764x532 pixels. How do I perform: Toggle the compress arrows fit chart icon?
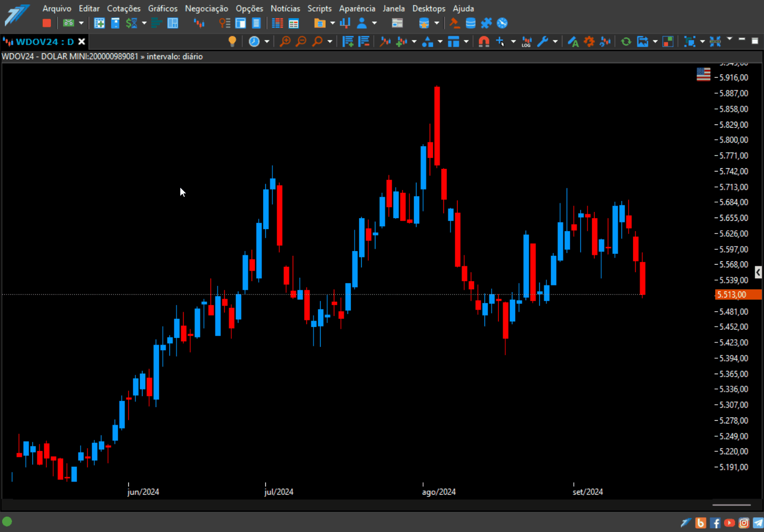[715, 42]
